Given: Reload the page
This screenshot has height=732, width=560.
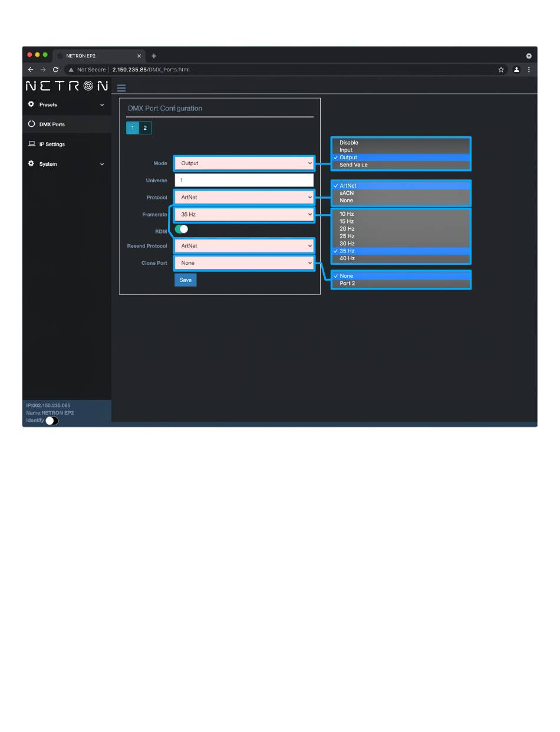Looking at the screenshot, I should pyautogui.click(x=55, y=70).
